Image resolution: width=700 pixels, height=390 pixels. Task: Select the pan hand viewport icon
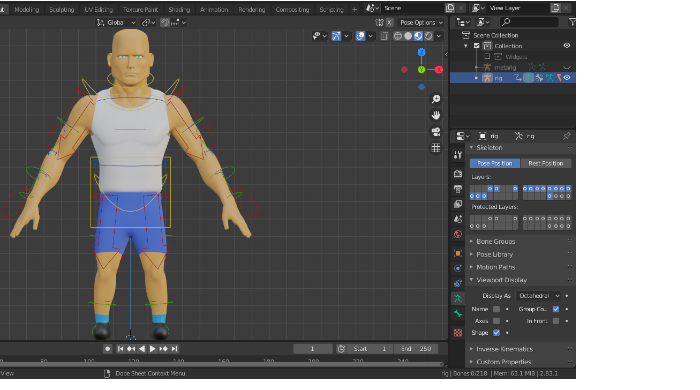[436, 115]
